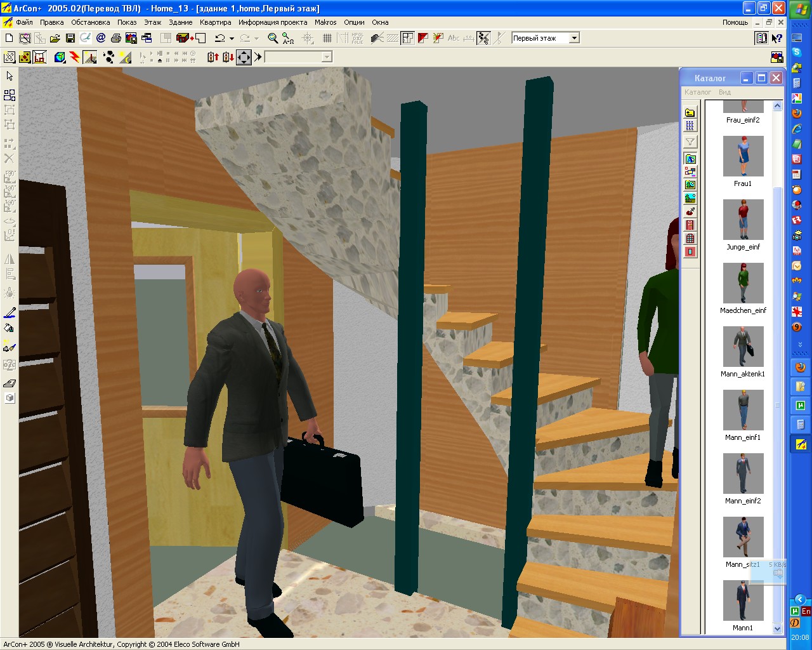Image resolution: width=812 pixels, height=650 pixels.
Task: Toggle the four-arrow walk navigation button
Action: click(x=244, y=57)
